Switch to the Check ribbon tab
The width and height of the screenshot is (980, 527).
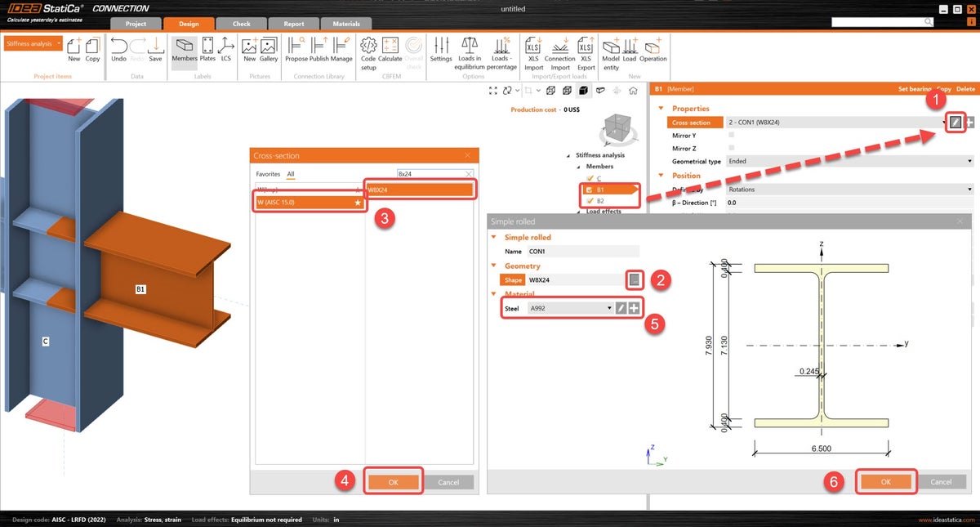coord(241,24)
